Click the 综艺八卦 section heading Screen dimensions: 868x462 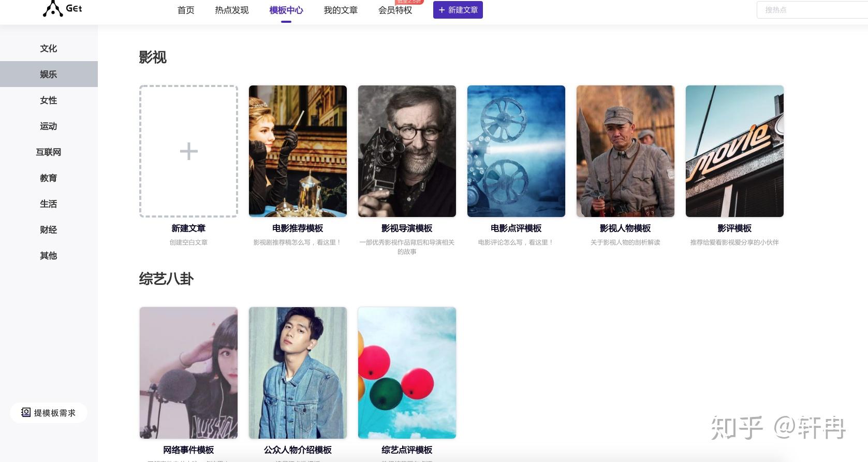[166, 279]
